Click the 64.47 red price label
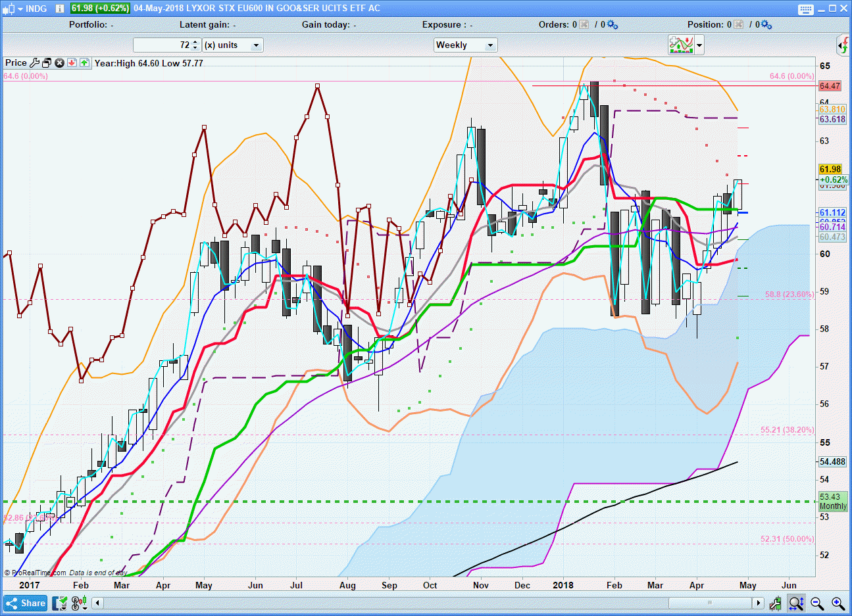The height and width of the screenshot is (616, 852). [830, 86]
